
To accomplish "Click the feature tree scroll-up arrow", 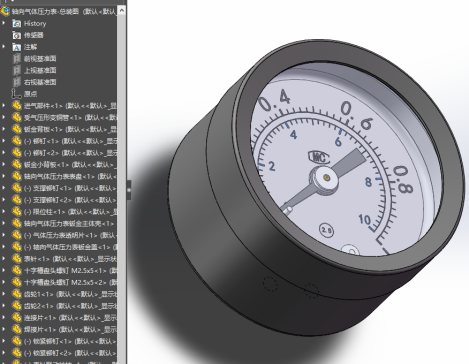I will [122, 10].
